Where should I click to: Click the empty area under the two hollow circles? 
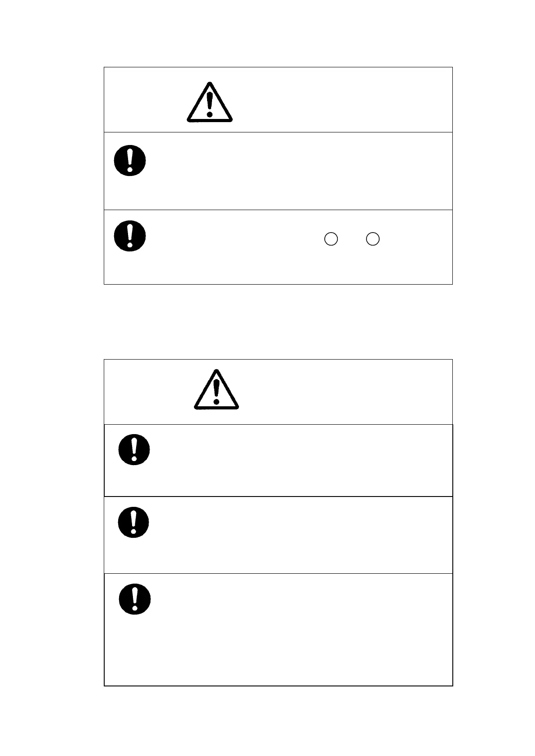click(x=352, y=266)
